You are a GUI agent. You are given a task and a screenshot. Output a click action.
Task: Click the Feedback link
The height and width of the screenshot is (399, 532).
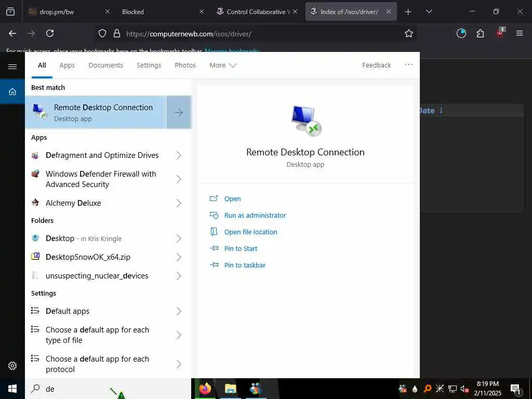[x=376, y=65]
